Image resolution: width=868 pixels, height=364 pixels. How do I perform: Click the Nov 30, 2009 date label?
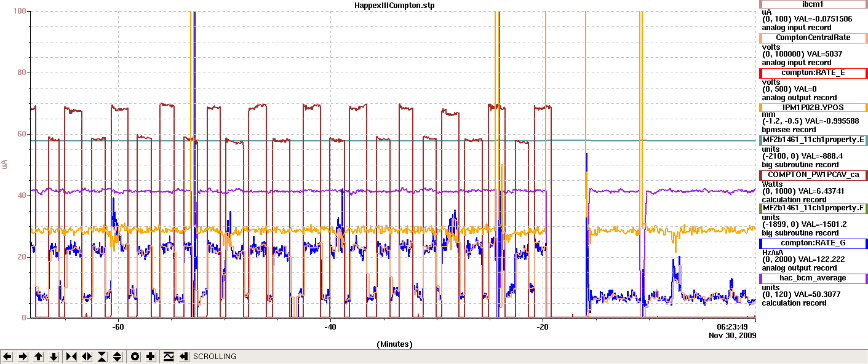(732, 336)
